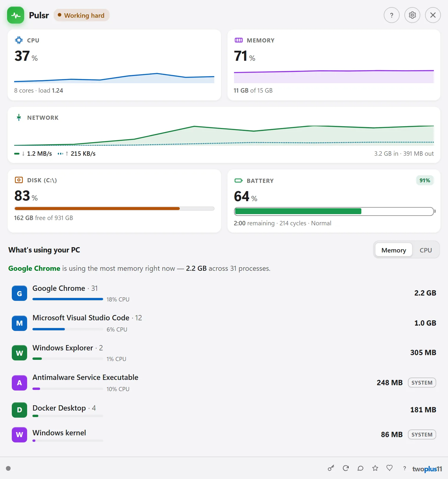The image size is (448, 479).
Task: Click the refresh icon in the footer
Action: (x=346, y=468)
